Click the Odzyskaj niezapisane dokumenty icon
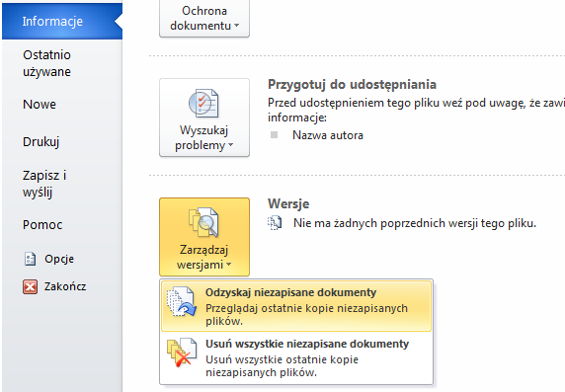The width and height of the screenshot is (565, 392). click(x=182, y=301)
